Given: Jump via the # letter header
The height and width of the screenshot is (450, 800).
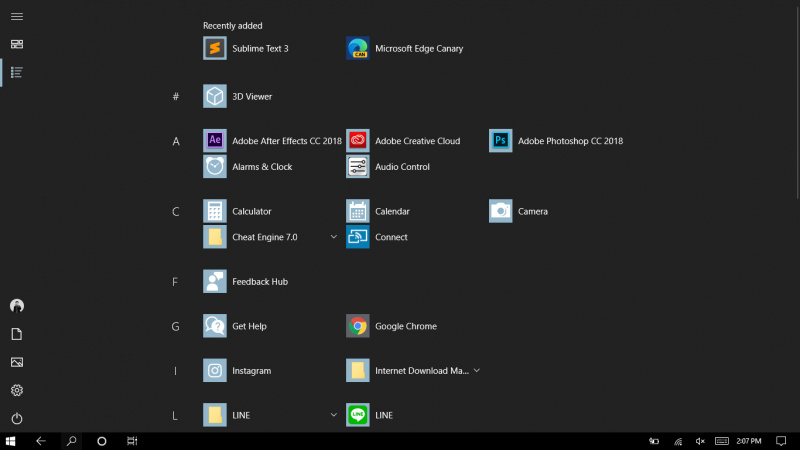Looking at the screenshot, I should [x=176, y=96].
